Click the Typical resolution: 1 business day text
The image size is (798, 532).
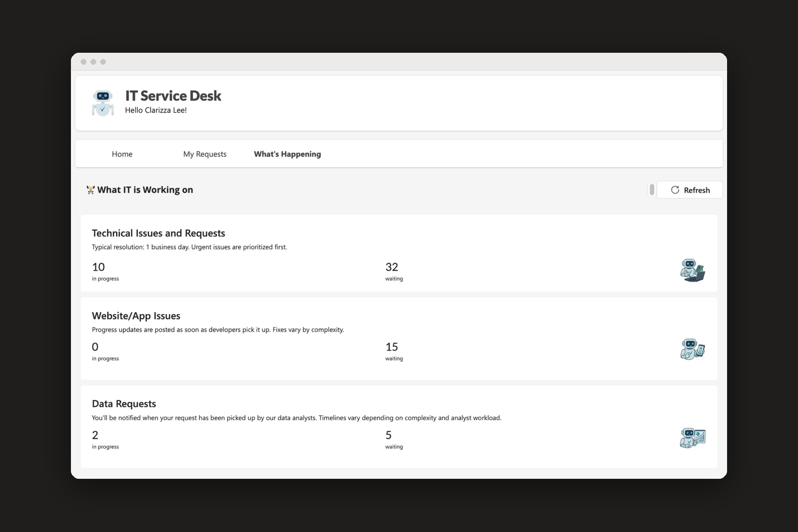tap(189, 247)
